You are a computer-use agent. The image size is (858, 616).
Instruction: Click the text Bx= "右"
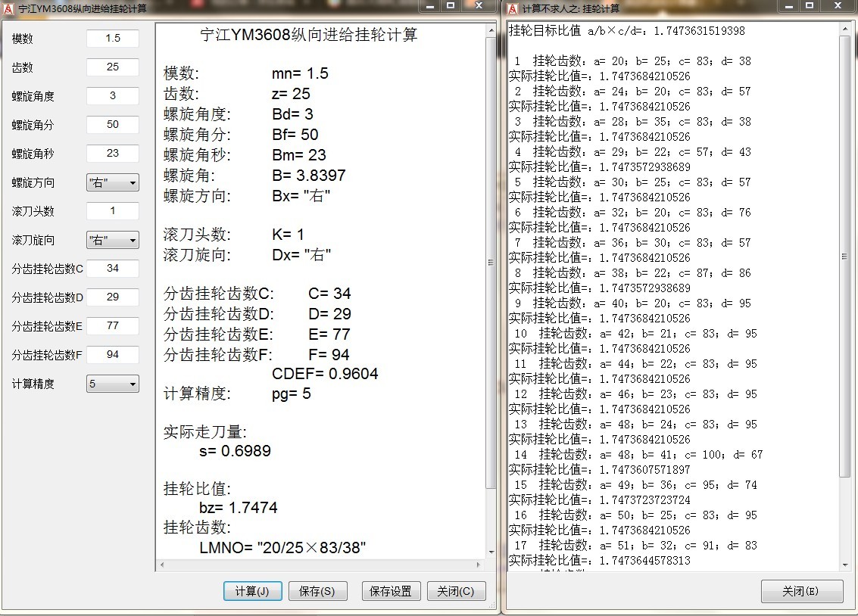click(301, 196)
